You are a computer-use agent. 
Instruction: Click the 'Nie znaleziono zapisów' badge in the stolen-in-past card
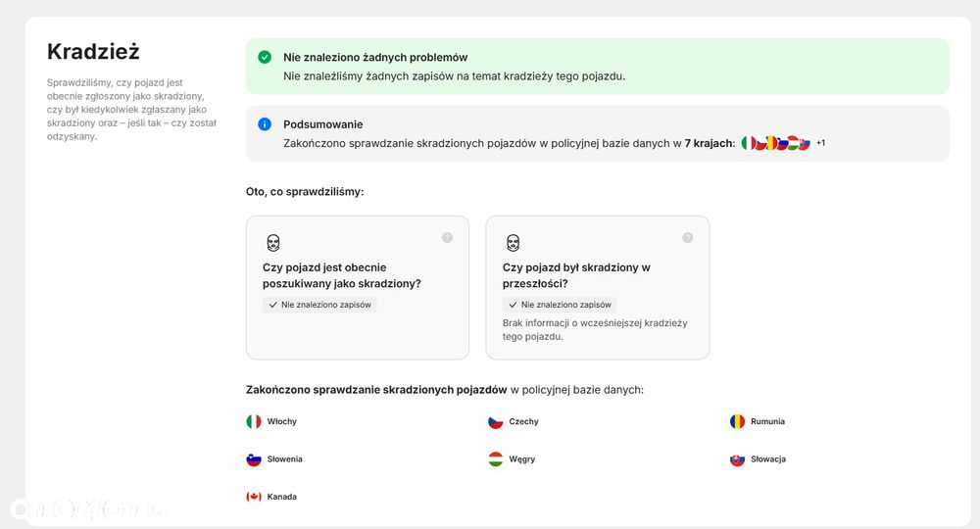point(560,305)
